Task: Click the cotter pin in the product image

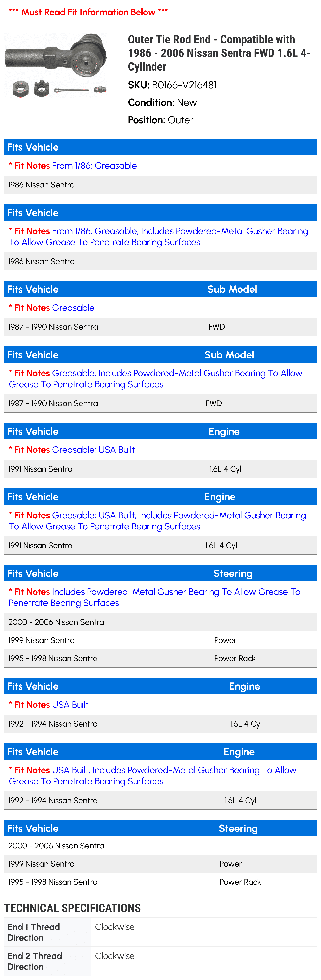Action: point(71,90)
